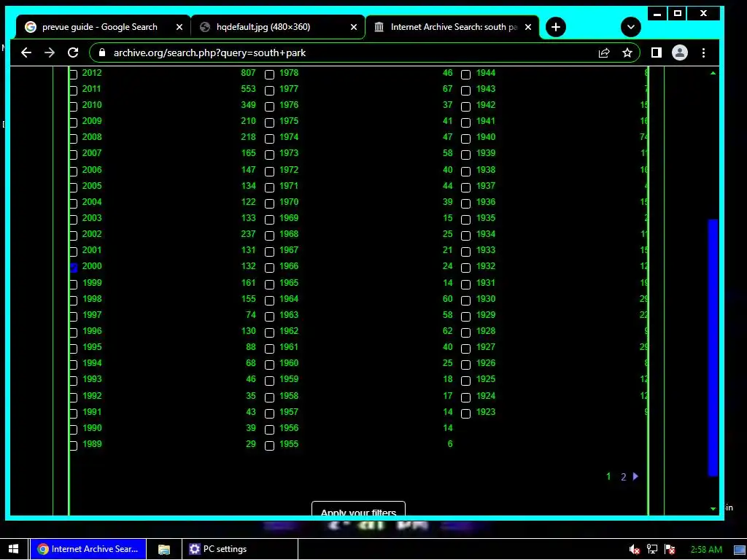Go back to the previous page
The height and width of the screenshot is (560, 747).
pyautogui.click(x=26, y=52)
